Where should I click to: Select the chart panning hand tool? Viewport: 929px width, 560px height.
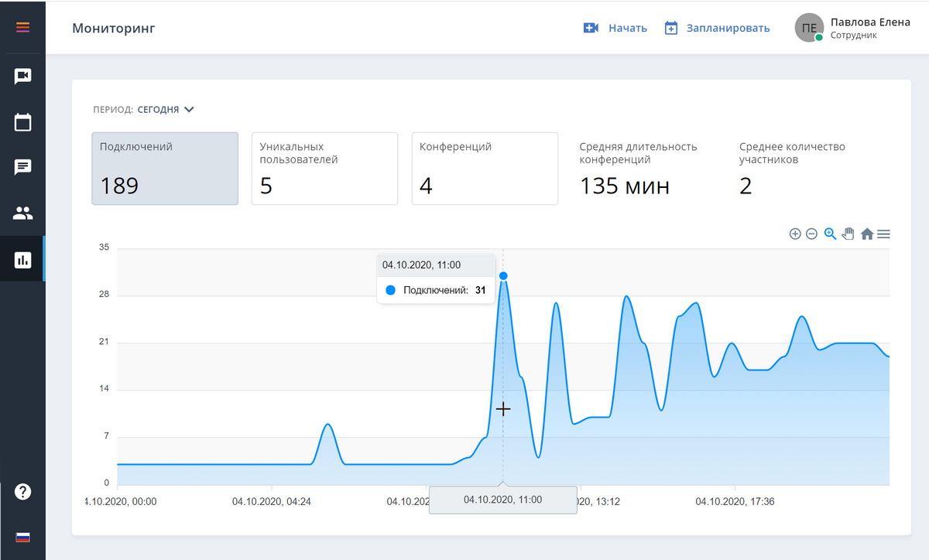tap(848, 234)
